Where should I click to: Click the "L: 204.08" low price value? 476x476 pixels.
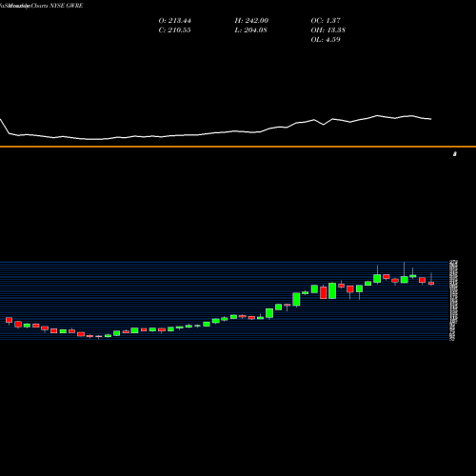(250, 30)
